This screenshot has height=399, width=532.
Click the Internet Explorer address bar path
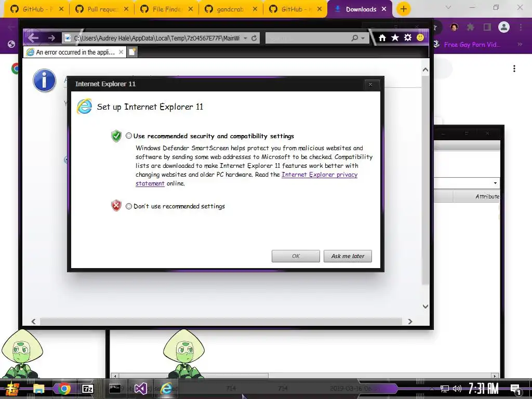coord(156,38)
